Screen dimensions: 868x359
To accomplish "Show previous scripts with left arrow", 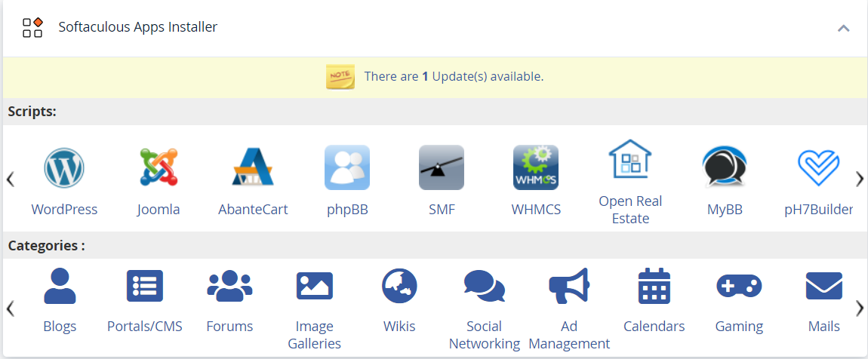I will pos(10,179).
